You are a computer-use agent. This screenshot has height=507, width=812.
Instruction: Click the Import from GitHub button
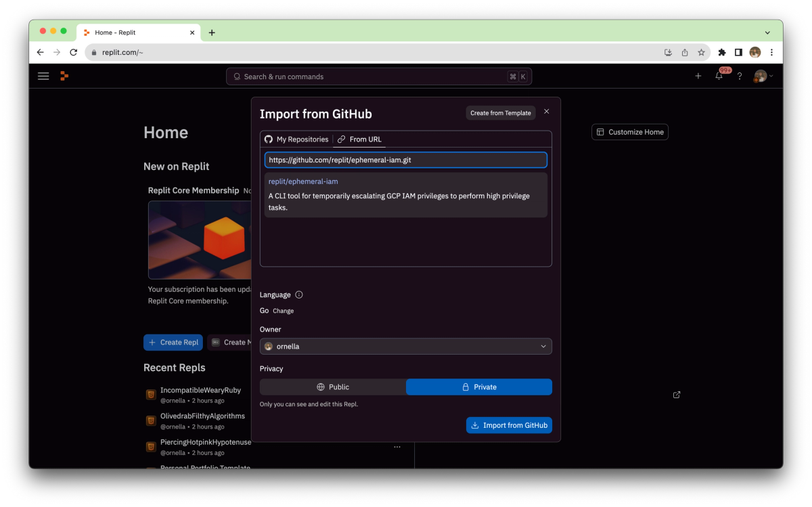(x=509, y=425)
